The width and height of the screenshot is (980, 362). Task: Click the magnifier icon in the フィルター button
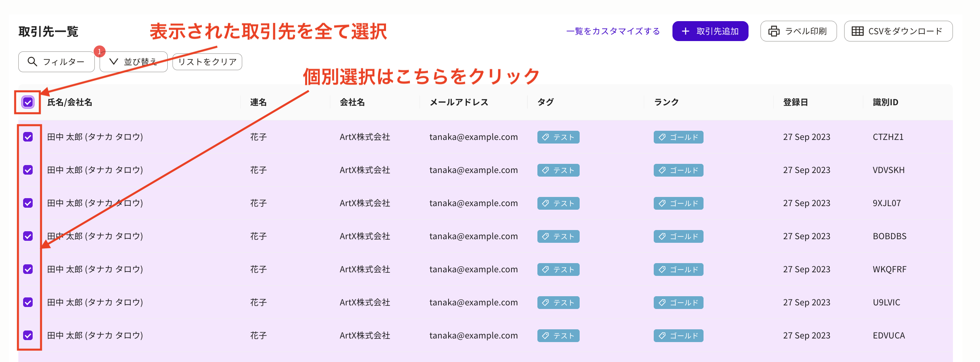32,61
